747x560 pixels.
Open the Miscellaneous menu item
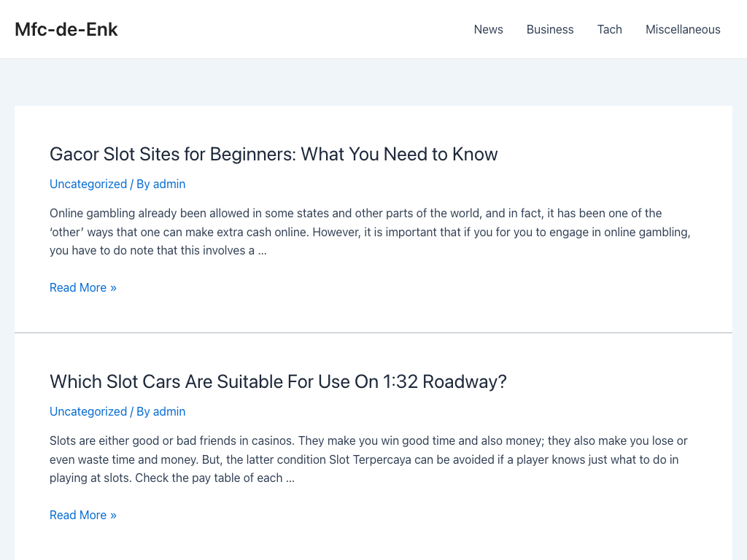click(x=683, y=29)
